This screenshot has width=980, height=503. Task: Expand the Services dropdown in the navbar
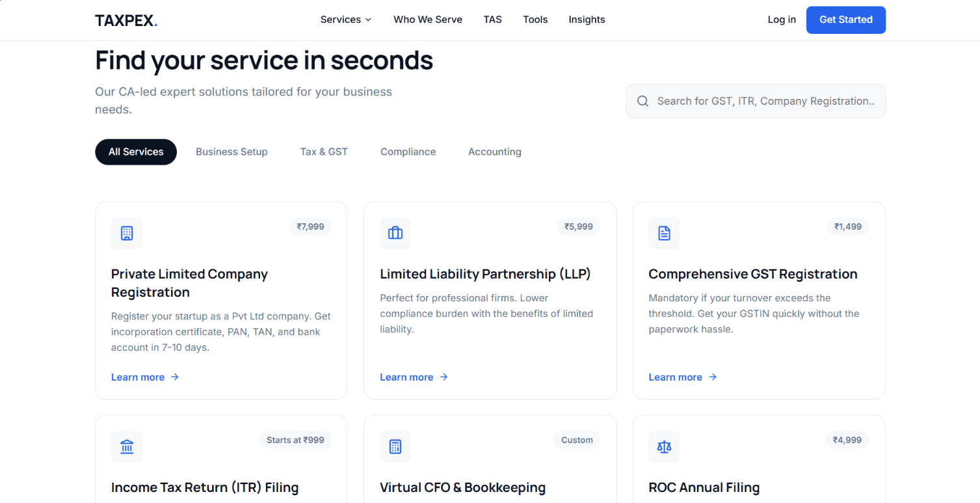[x=346, y=20]
